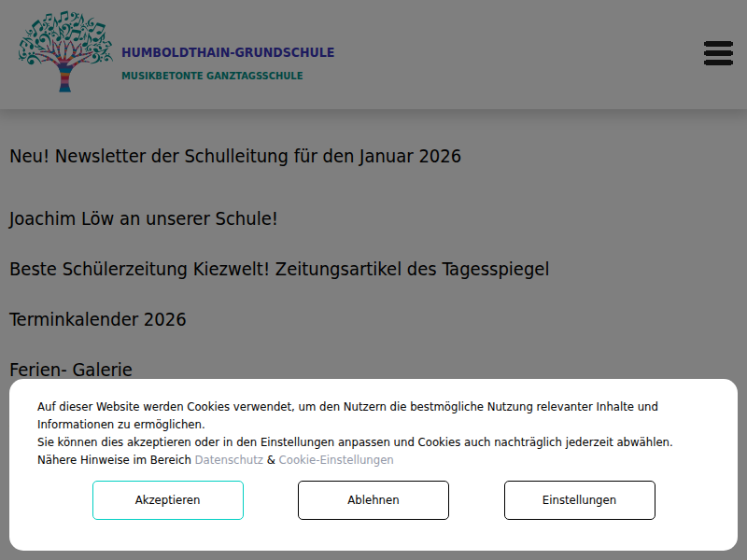
Task: Click the ampersand between Datenschutz and Cookie-Einstellungen
Action: 271,460
